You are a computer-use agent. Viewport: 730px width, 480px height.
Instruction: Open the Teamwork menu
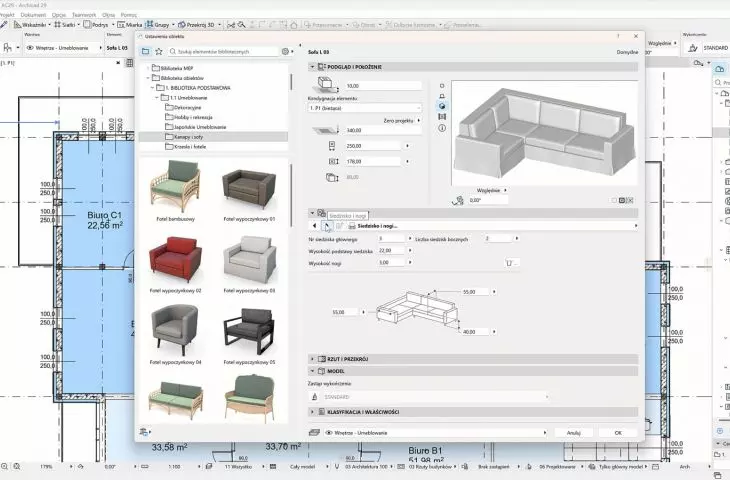84,15
